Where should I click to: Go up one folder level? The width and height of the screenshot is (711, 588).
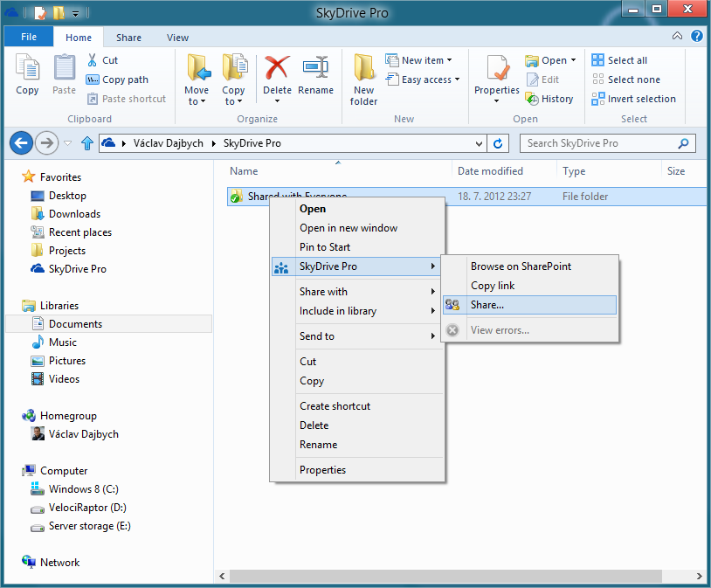click(x=87, y=143)
